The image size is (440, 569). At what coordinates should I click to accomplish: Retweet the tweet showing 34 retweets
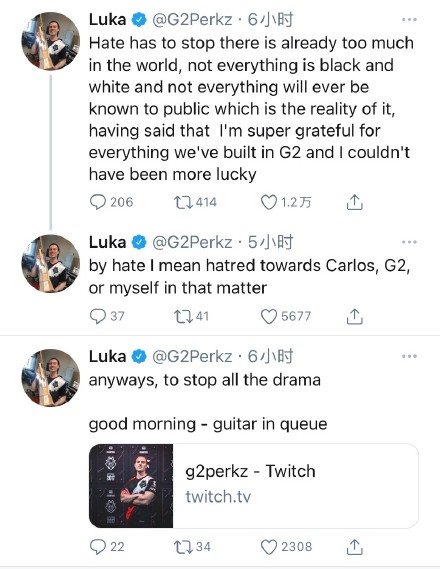[x=183, y=547]
